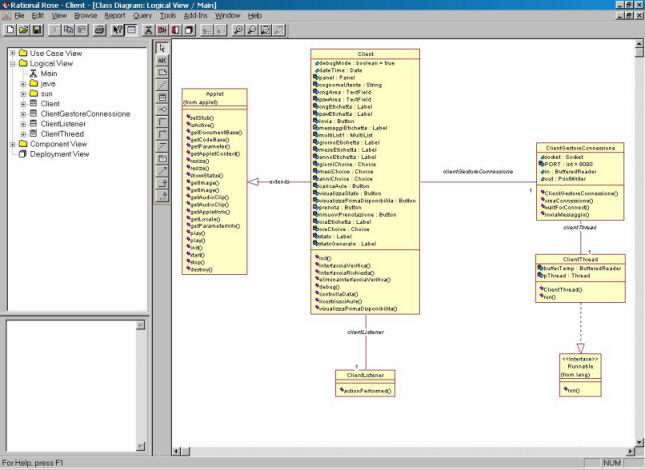645x470 pixels.
Task: Expand the ClientListener tree node
Action: point(23,124)
